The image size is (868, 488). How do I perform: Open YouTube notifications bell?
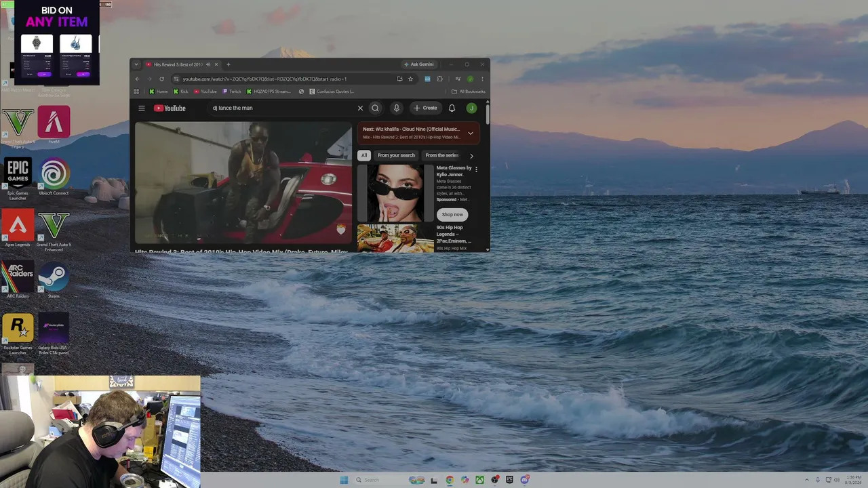tap(452, 108)
